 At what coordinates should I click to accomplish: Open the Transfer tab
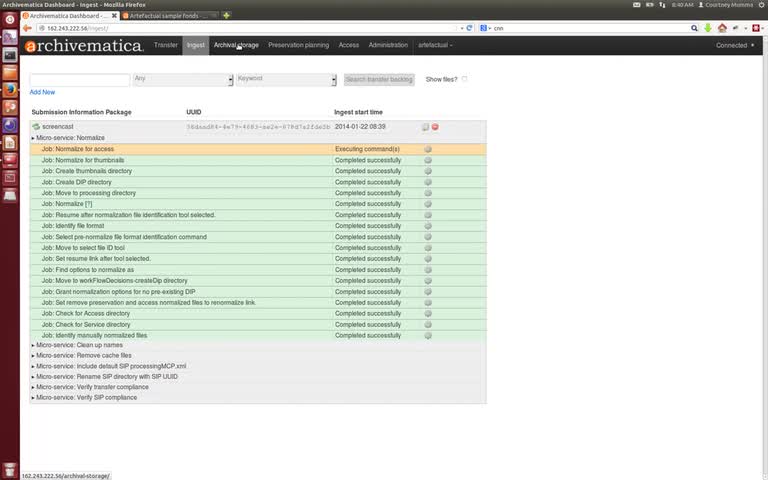pyautogui.click(x=166, y=45)
